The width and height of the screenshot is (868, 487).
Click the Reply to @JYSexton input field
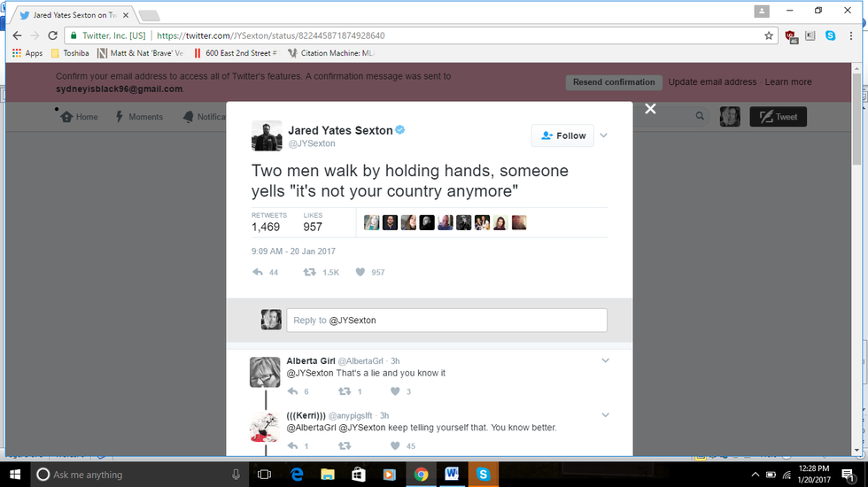446,321
